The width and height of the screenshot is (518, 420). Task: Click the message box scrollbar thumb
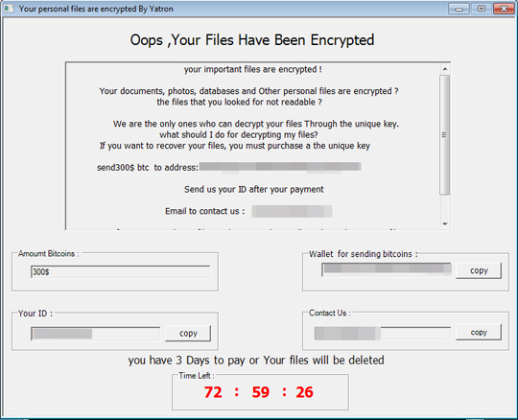click(x=445, y=134)
